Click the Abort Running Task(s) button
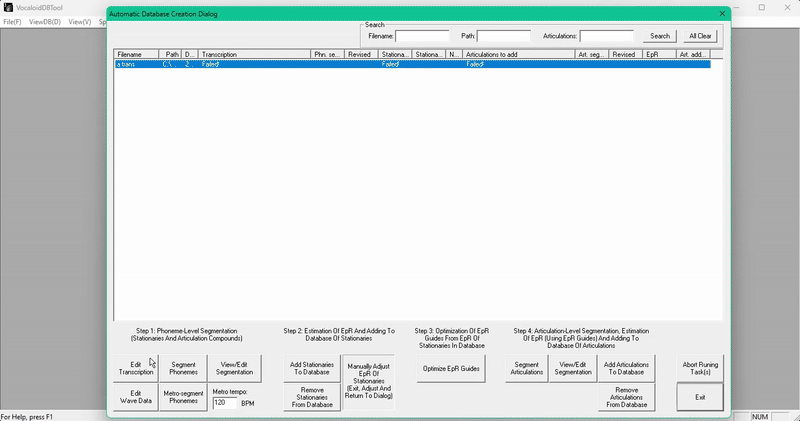800x421 pixels. point(700,368)
